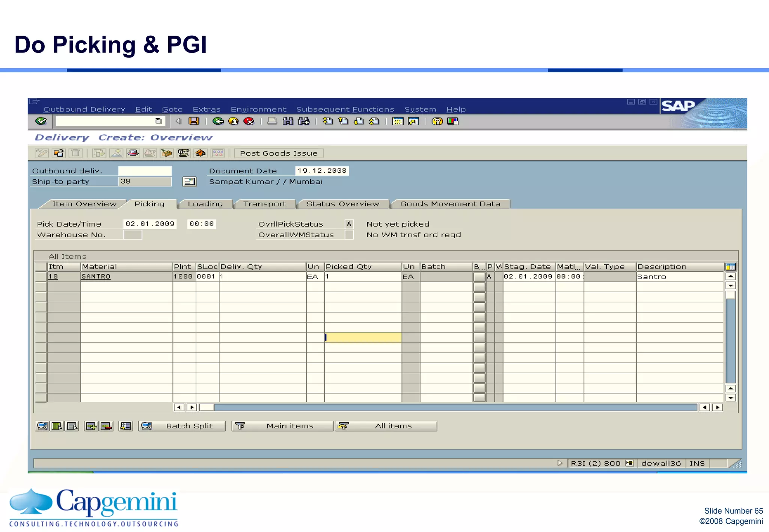The width and height of the screenshot is (769, 532).
Task: Click the green Enter checkmark icon
Action: [41, 121]
